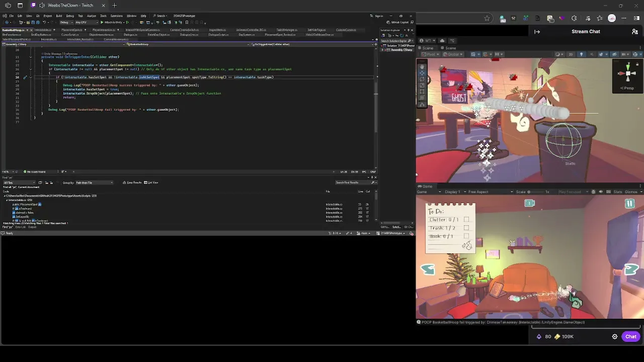Image resolution: width=644 pixels, height=362 pixels.
Task: Mute audio in Game view
Action: [x=601, y=192]
